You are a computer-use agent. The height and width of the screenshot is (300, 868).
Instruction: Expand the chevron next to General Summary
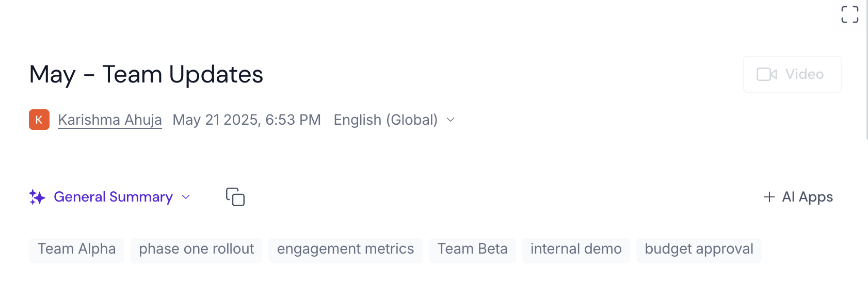(x=186, y=197)
